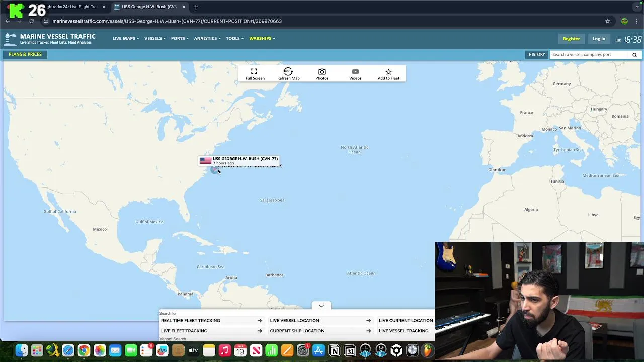This screenshot has width=644, height=362.
Task: Close the USS George H.W. Bush tab
Action: click(x=184, y=7)
